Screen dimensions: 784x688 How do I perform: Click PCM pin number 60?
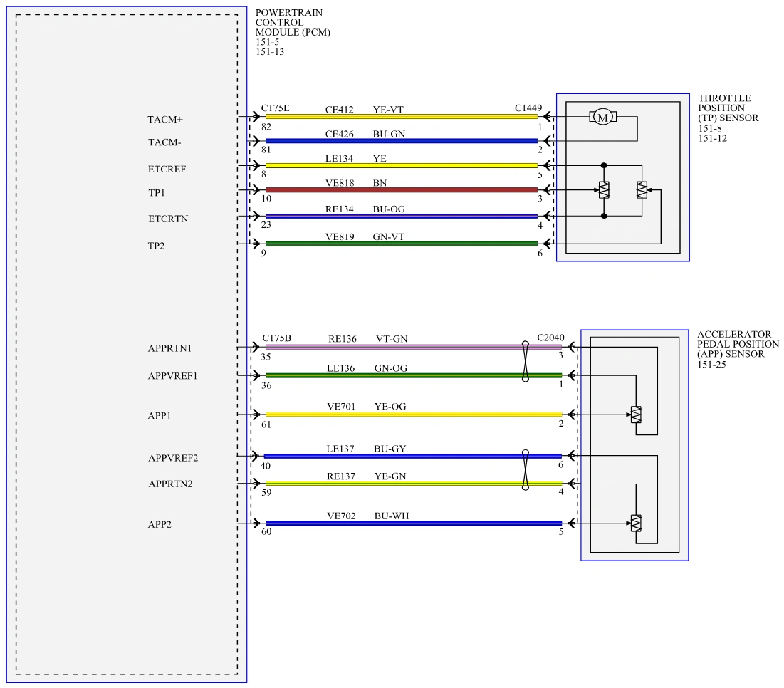click(266, 531)
